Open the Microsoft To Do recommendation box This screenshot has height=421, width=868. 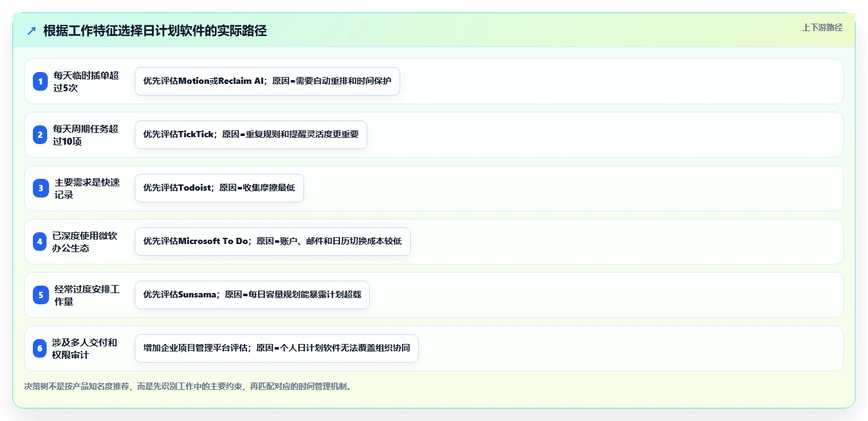272,242
